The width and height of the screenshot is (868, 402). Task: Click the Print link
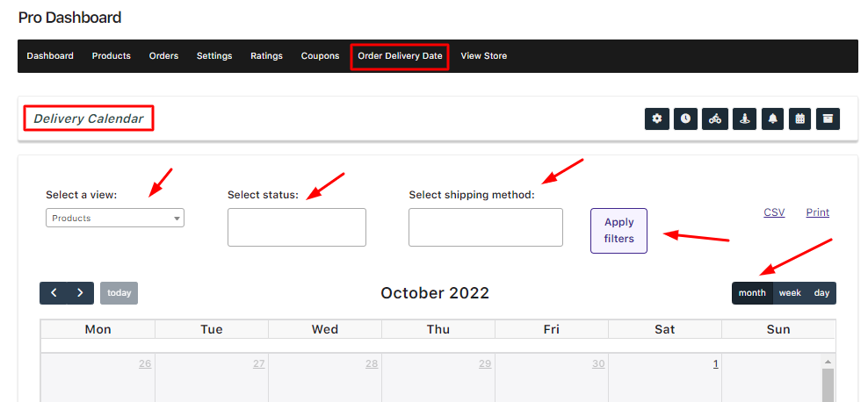point(818,212)
